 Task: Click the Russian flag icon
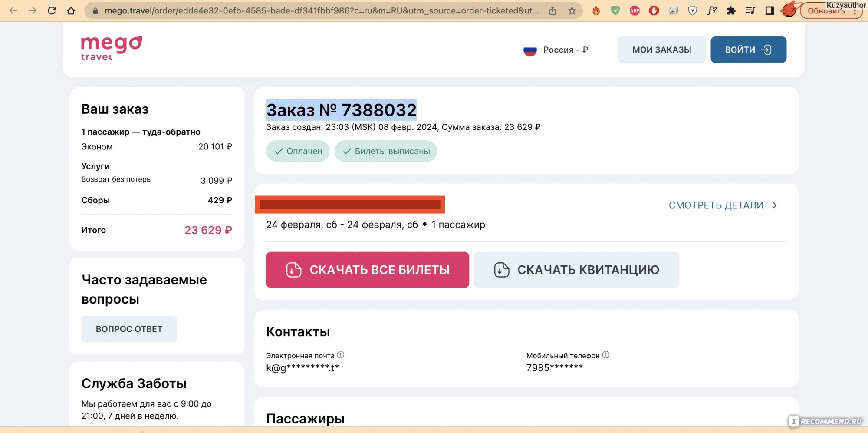pyautogui.click(x=530, y=50)
